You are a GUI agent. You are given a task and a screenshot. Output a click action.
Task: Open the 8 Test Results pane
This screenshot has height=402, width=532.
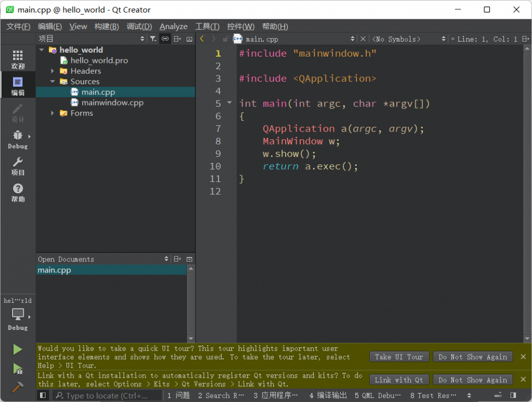point(433,395)
